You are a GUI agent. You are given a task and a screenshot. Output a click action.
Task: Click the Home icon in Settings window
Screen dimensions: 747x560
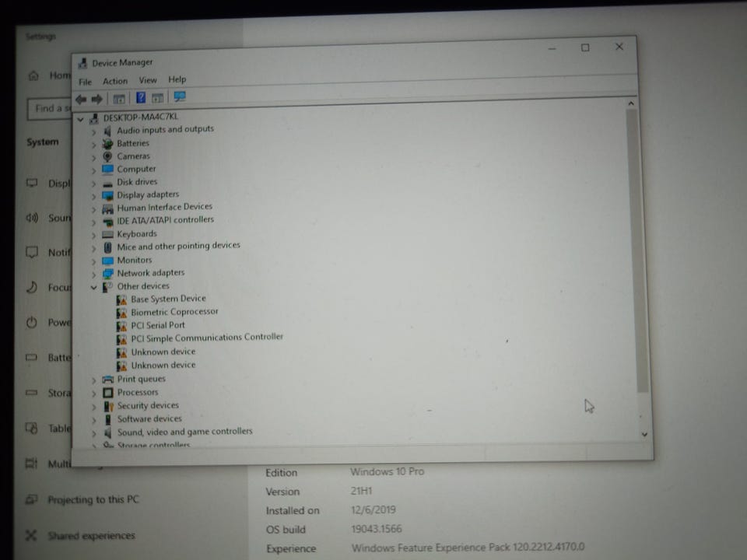[x=33, y=75]
